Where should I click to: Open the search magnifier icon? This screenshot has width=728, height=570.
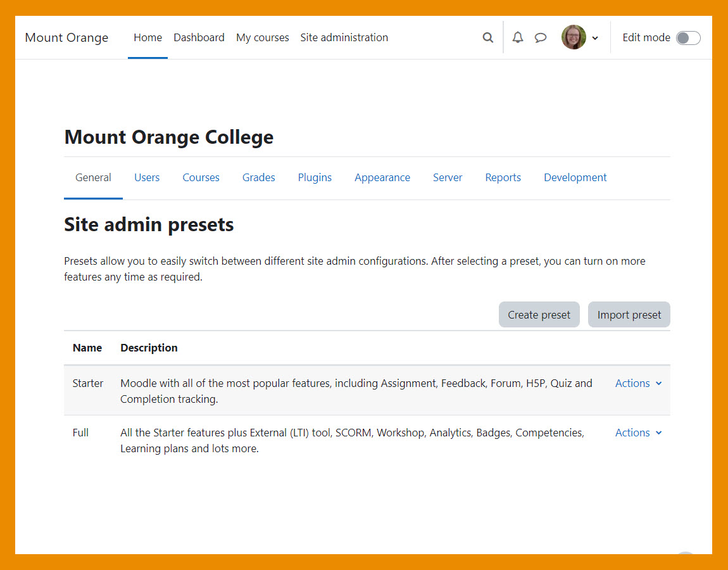pos(487,37)
